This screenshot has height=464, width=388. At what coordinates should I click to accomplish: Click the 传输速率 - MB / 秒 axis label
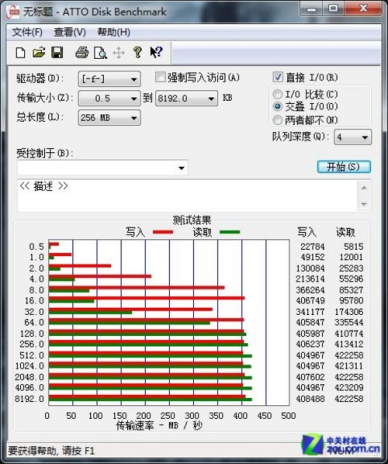[159, 426]
